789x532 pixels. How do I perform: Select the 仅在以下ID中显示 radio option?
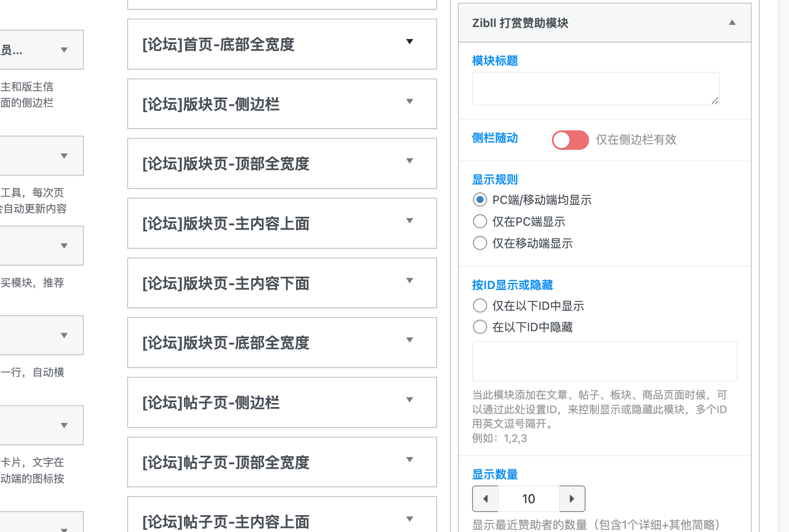click(x=480, y=305)
